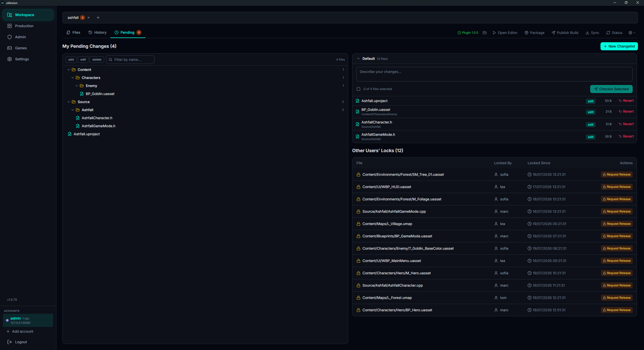
Task: Click Sync in toolbar
Action: [592, 33]
